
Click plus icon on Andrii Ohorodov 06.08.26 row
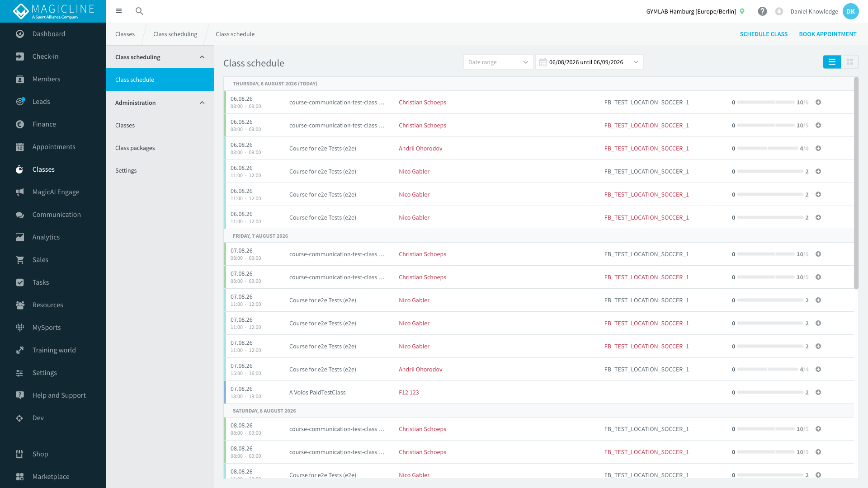(x=818, y=148)
